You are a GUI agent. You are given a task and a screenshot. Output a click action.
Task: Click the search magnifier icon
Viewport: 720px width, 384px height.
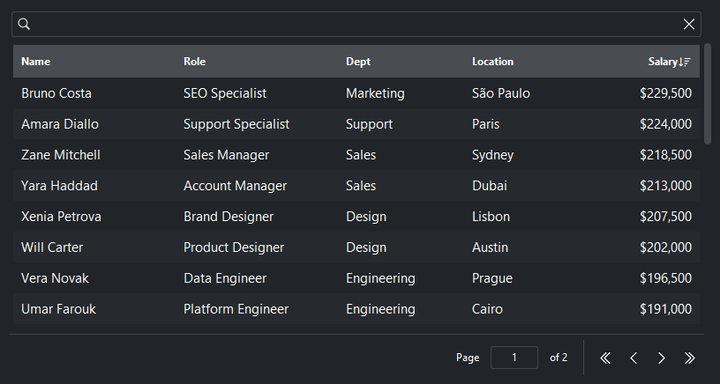[x=24, y=24]
